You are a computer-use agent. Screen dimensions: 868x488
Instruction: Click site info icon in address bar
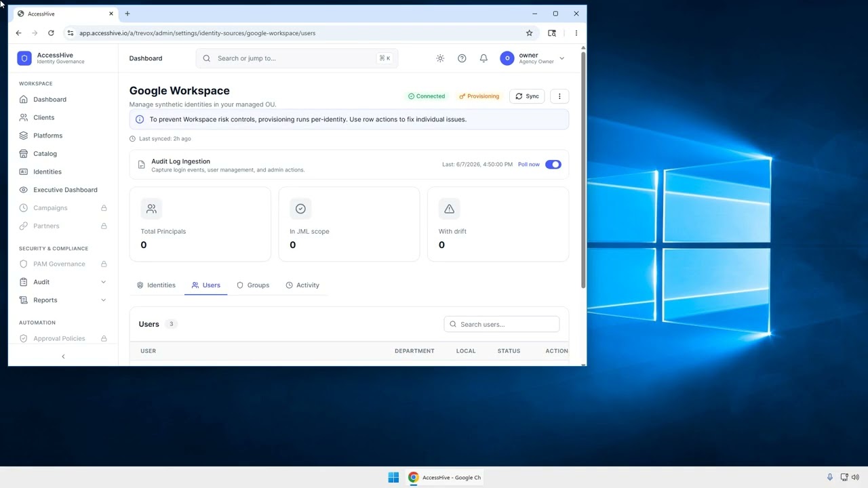[x=70, y=33]
